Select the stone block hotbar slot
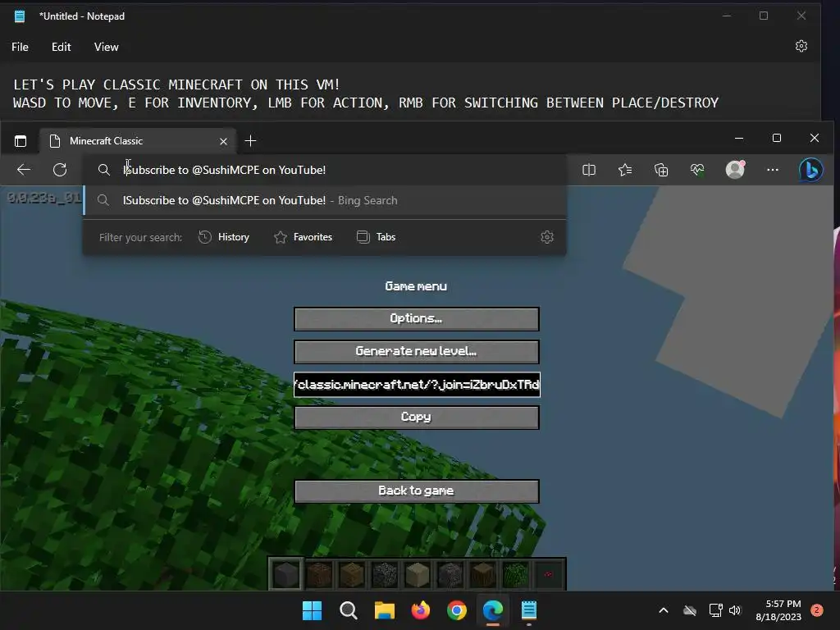840x630 pixels. (x=286, y=574)
